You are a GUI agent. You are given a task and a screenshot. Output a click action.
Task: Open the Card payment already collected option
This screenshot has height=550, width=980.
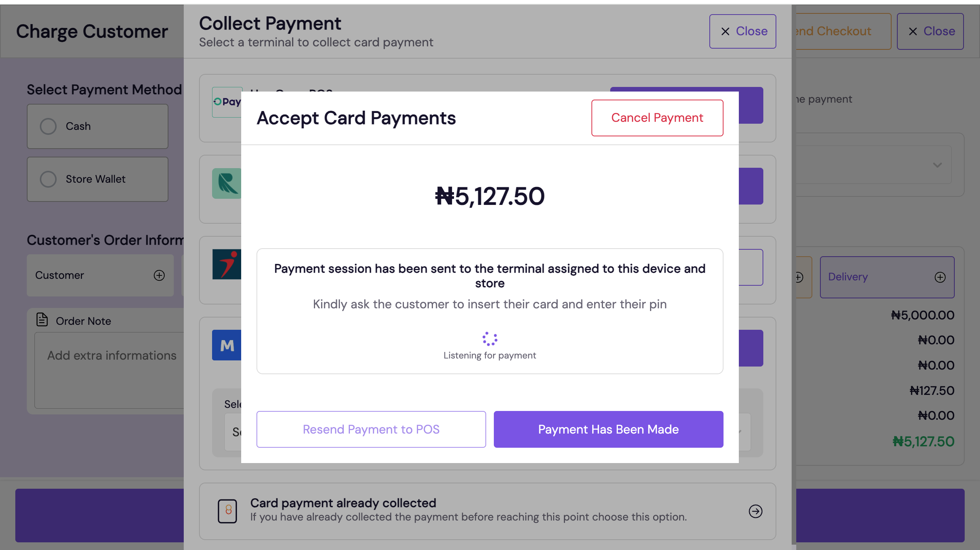point(468,510)
